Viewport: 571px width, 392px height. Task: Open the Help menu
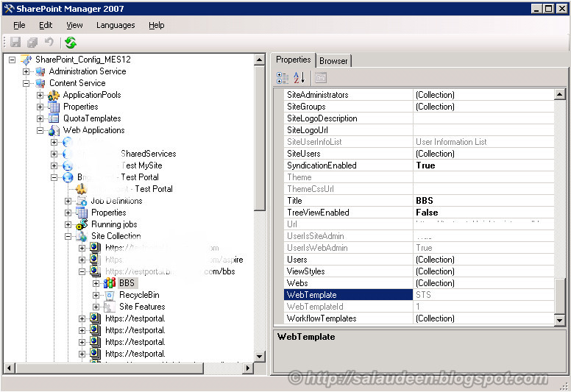point(157,25)
